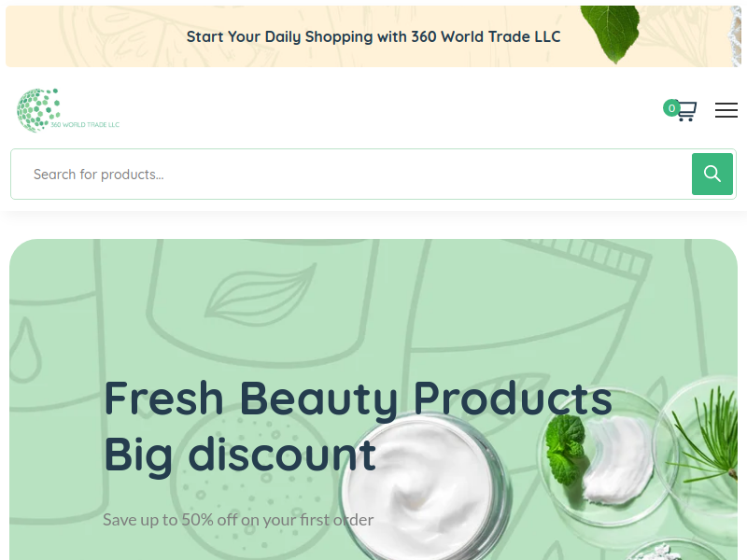747x560 pixels.
Task: Click the green magnifier search button
Action: tap(712, 174)
